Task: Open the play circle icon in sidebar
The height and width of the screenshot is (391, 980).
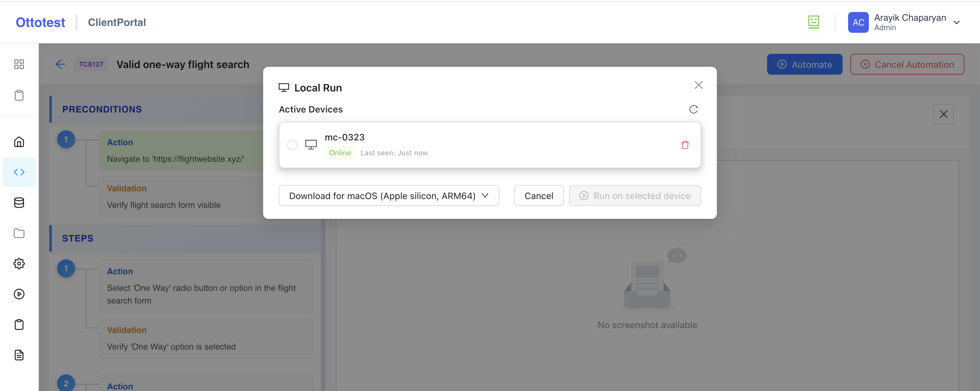Action: (19, 294)
